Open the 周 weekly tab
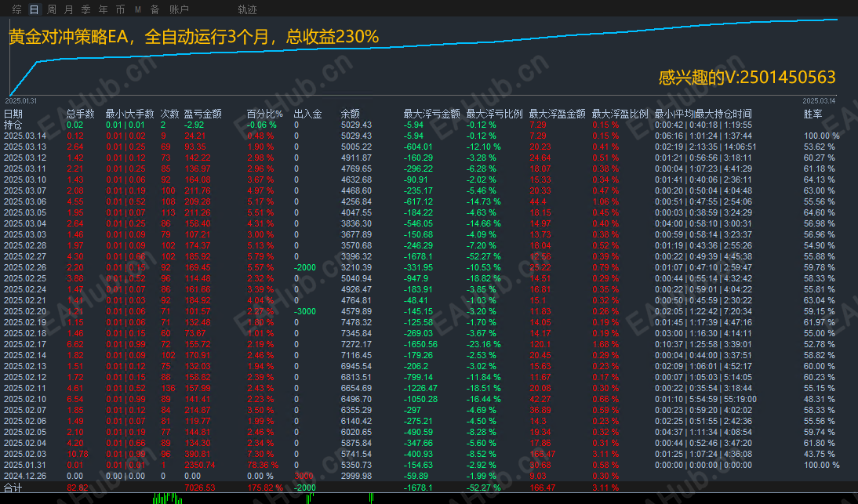 (x=52, y=9)
